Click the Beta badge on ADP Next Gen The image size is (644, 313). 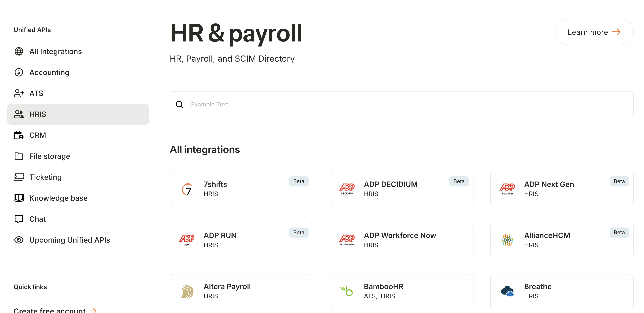click(619, 181)
